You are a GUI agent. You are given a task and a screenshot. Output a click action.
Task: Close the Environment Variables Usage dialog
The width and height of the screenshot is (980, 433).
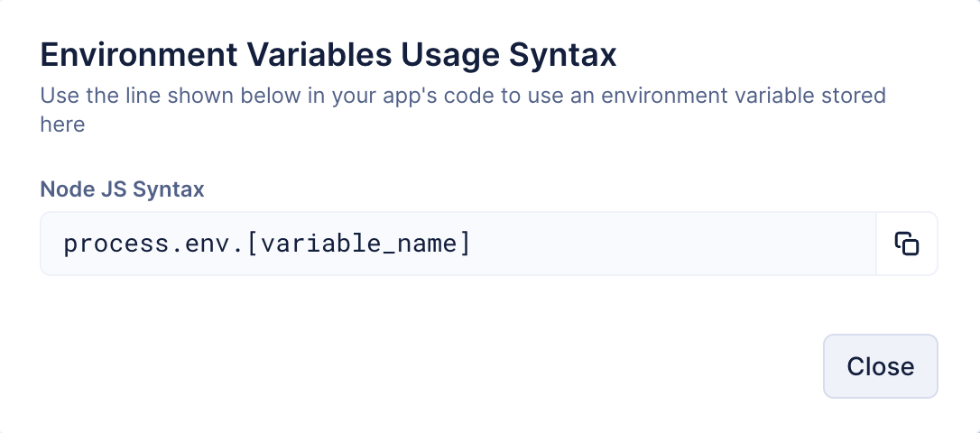click(x=880, y=366)
